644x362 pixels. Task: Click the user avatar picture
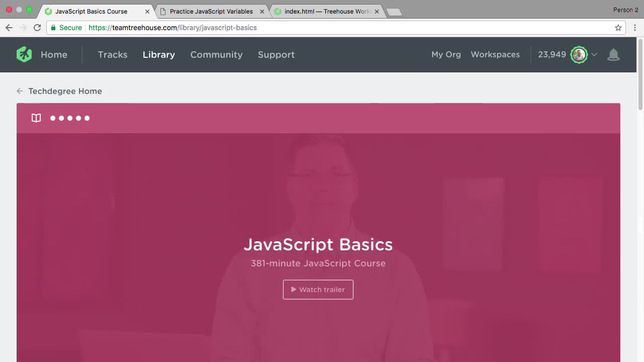pos(579,55)
